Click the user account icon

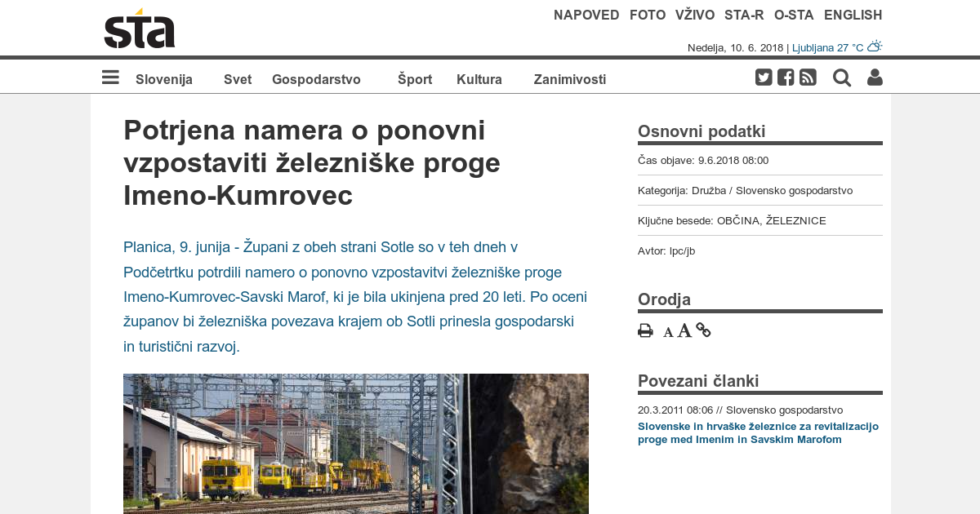tap(875, 78)
